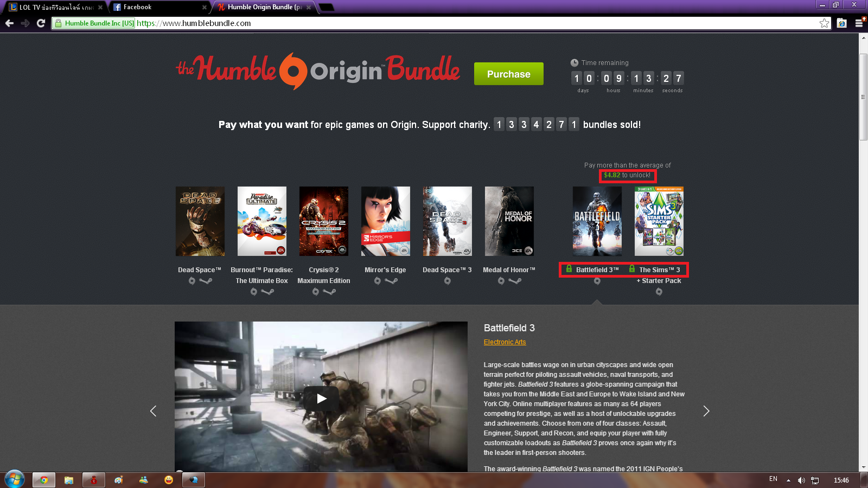Open a new browser tab

(x=327, y=7)
